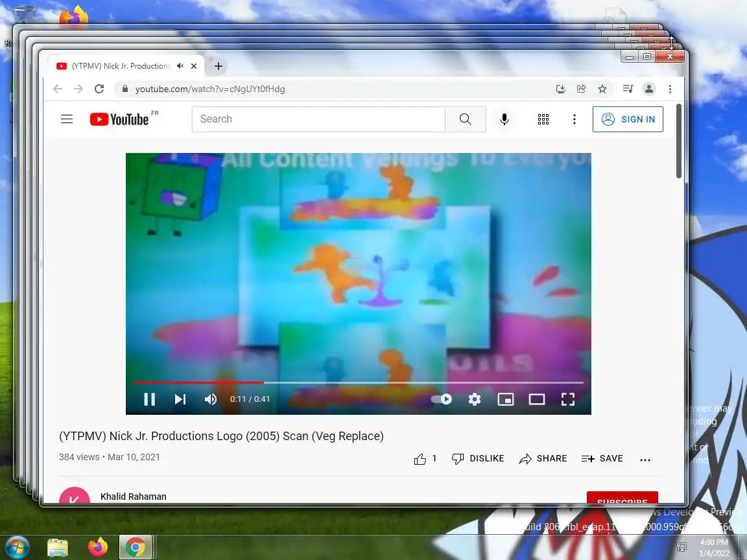
Task: Click the video title text
Action: point(221,436)
